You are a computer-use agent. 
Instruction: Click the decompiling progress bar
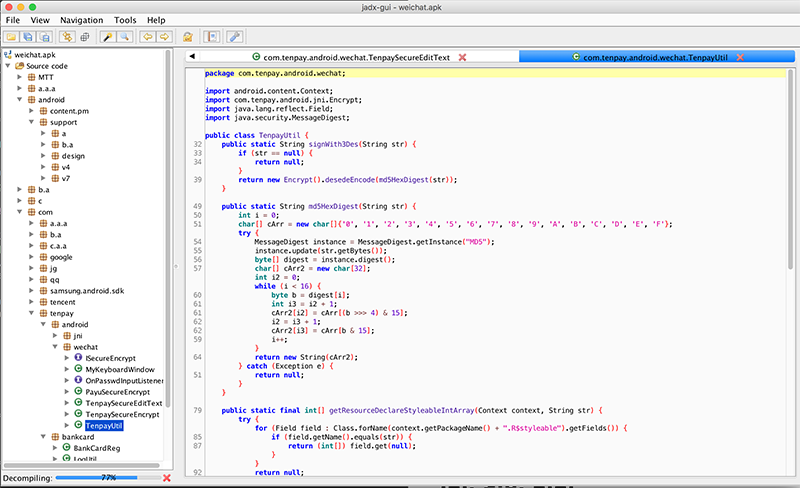tap(108, 478)
